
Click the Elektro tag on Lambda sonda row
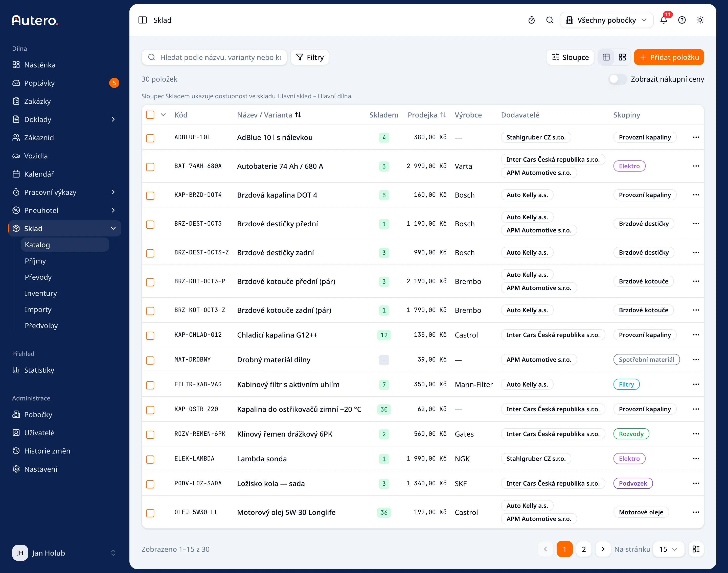(x=629, y=459)
